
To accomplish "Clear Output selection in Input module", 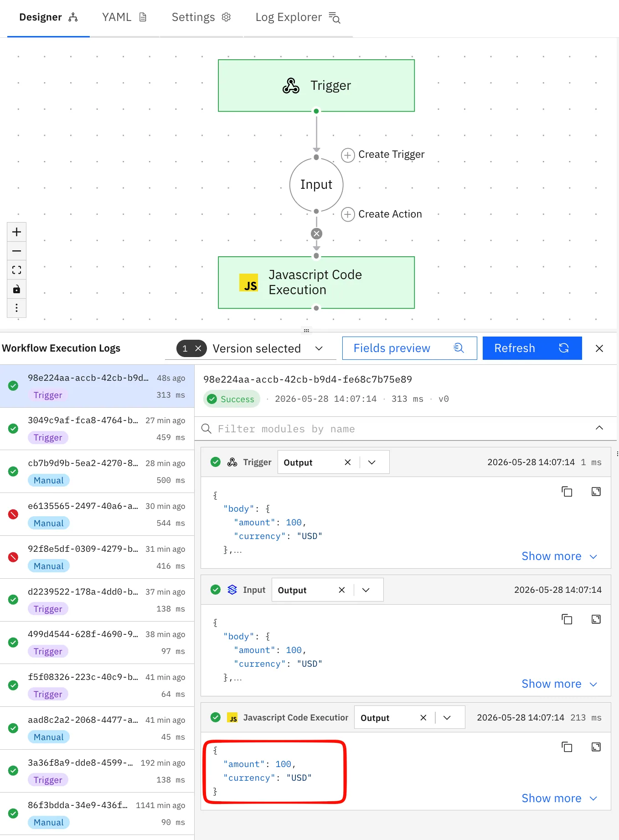I will (x=342, y=590).
